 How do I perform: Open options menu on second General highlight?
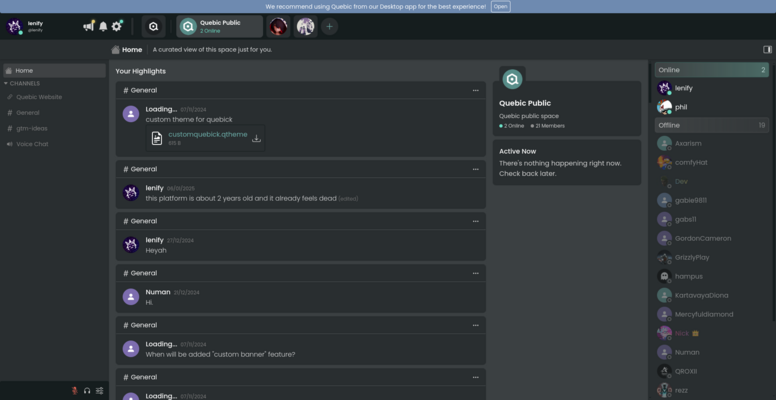point(476,169)
